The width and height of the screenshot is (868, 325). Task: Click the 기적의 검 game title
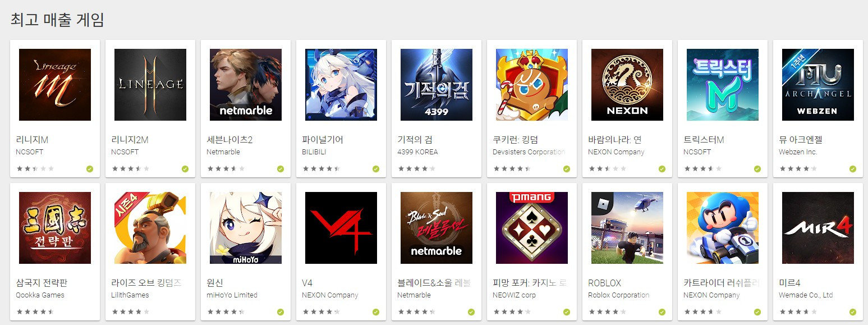coord(415,140)
